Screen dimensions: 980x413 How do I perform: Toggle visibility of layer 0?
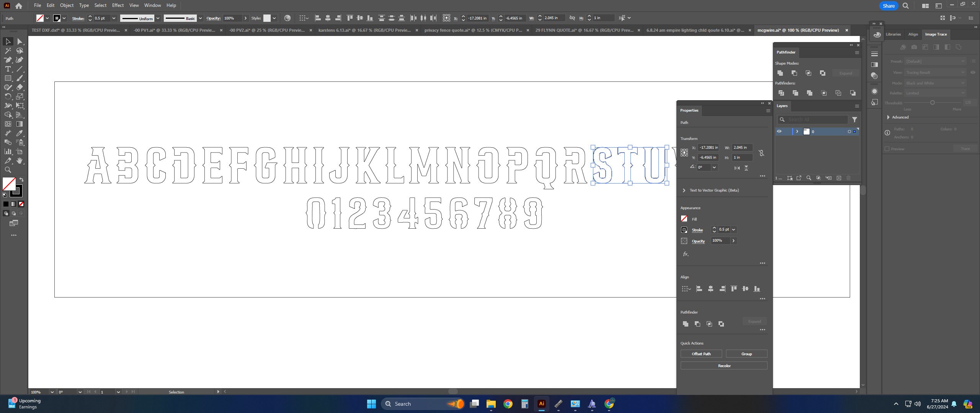[780, 131]
